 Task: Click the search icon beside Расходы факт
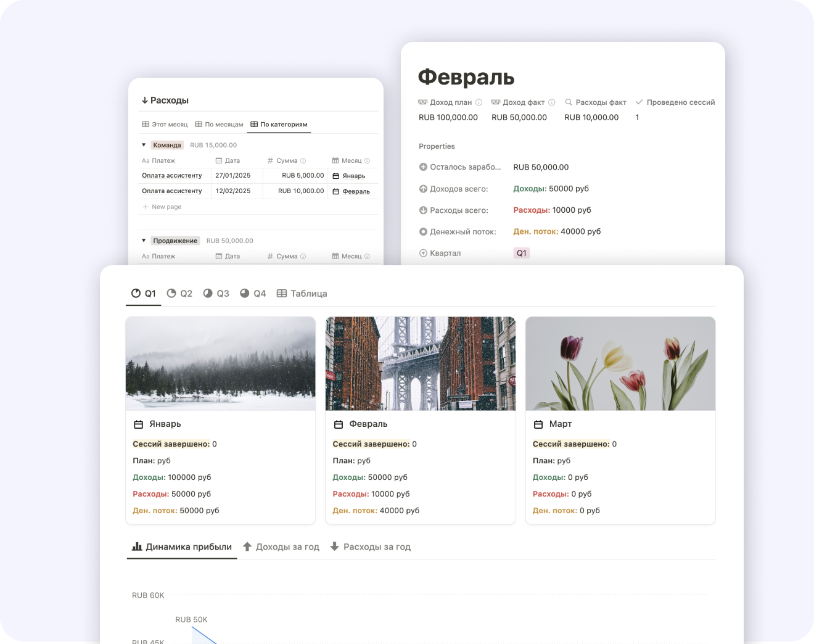[x=569, y=102]
